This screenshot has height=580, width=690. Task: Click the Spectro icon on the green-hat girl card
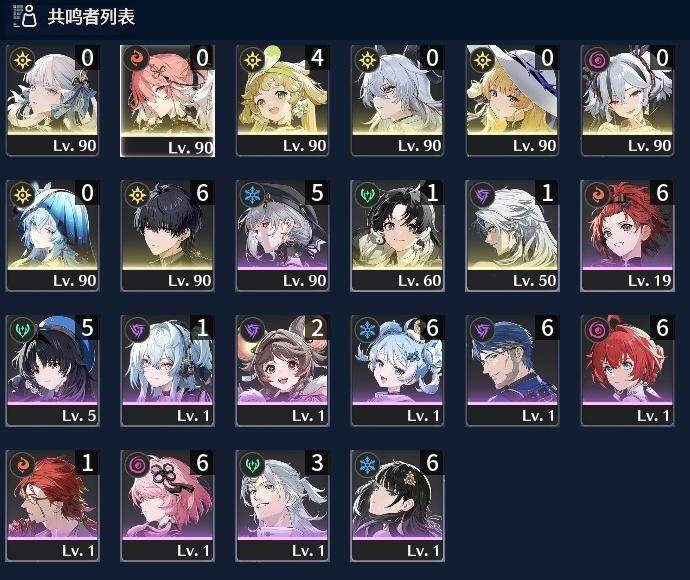pos(253,60)
